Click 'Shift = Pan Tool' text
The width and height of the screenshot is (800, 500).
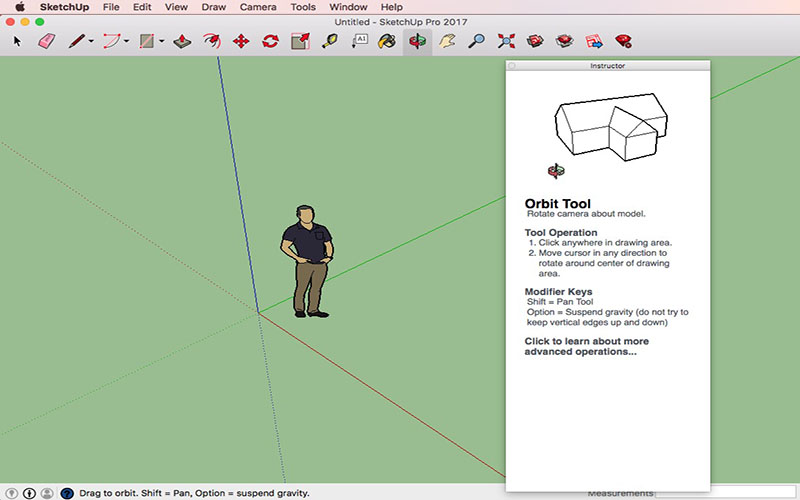tap(560, 302)
